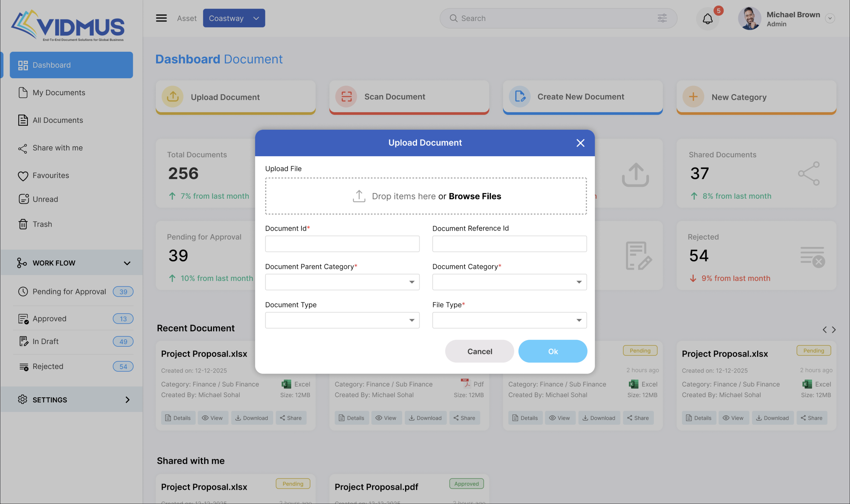Click the New Category plus icon
This screenshot has width=850, height=504.
pos(693,97)
